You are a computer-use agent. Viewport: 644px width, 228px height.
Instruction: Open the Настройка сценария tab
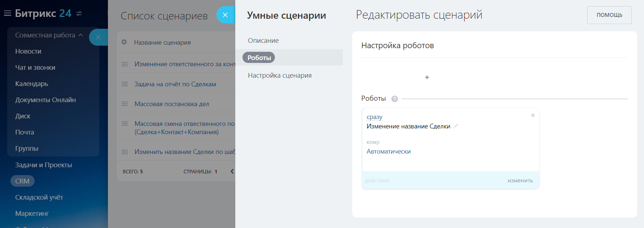280,76
